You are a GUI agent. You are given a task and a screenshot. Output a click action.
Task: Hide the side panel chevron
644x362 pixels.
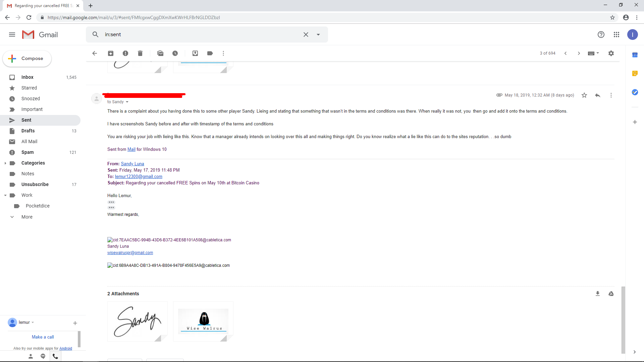tap(635, 352)
